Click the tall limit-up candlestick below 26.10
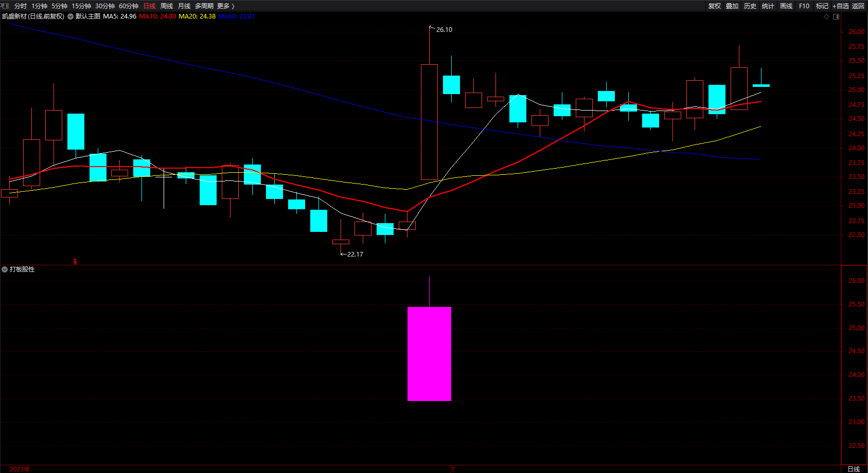Screen dimensions: 868x473 pyautogui.click(x=429, y=122)
